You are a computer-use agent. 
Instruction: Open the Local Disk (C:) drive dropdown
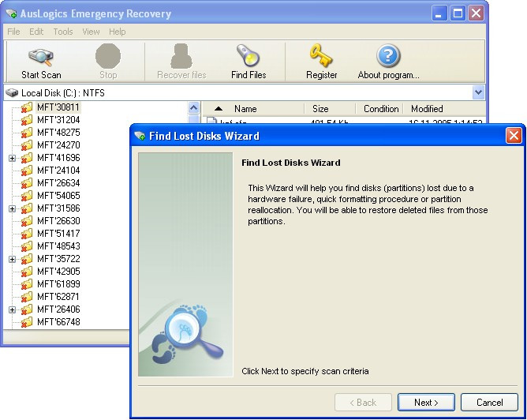pyautogui.click(x=478, y=92)
